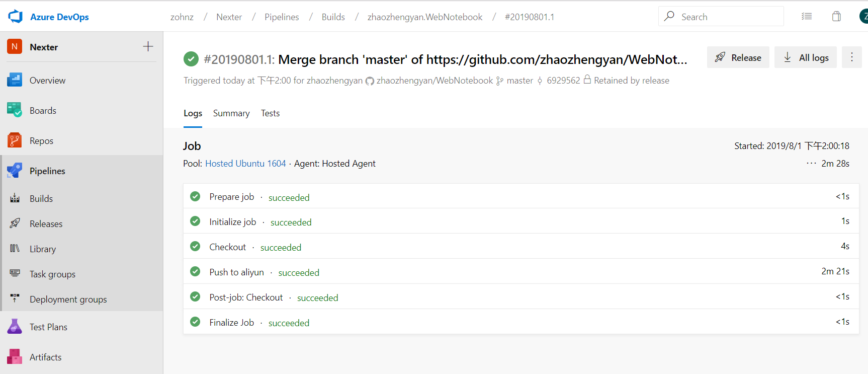Open zhaozhengyan/WebNotebook repository link
The image size is (868, 374).
point(435,81)
